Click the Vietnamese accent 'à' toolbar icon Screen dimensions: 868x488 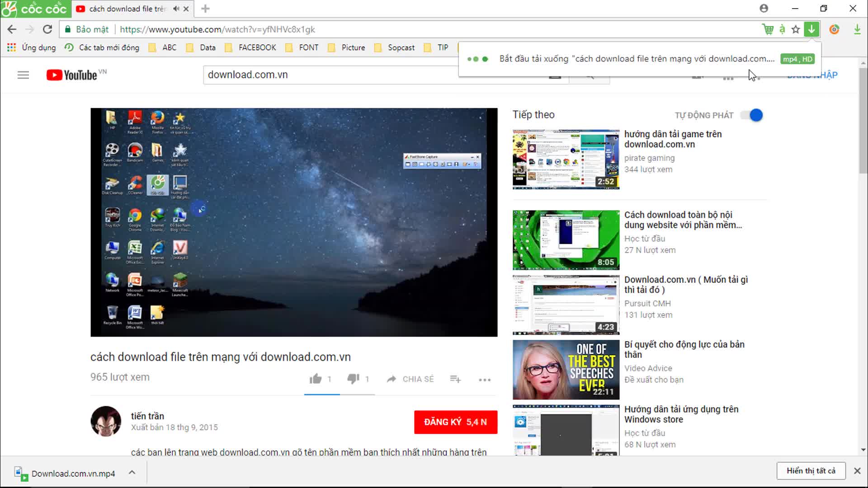pyautogui.click(x=782, y=29)
